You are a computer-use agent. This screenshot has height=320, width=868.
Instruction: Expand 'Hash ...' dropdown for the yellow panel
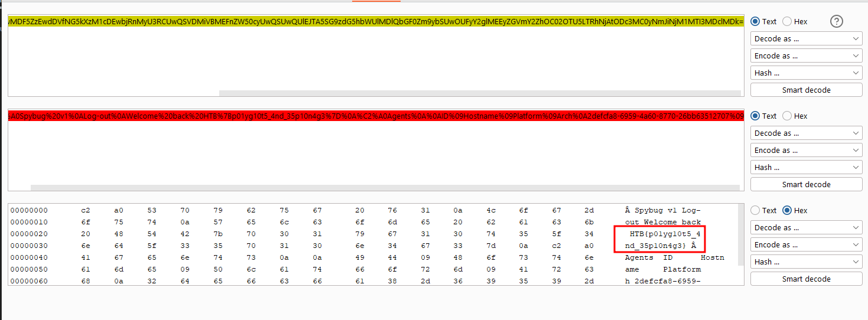click(806, 73)
